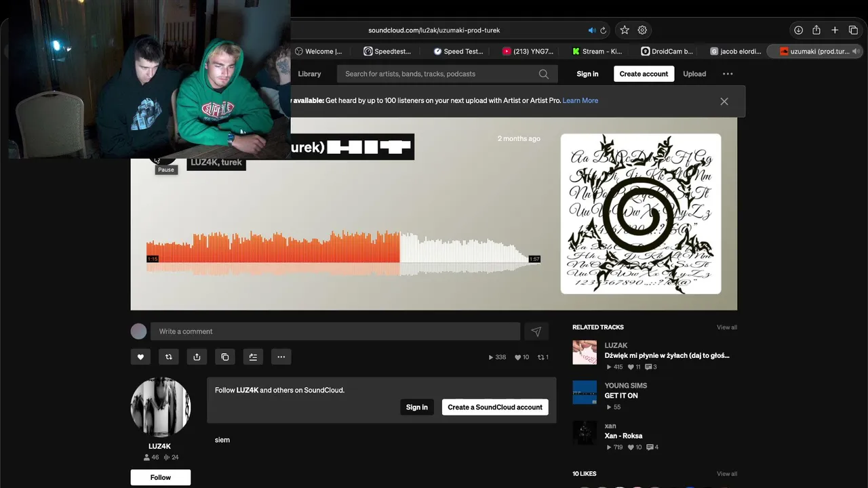
Task: Add the track to Next up queue
Action: [x=253, y=357]
